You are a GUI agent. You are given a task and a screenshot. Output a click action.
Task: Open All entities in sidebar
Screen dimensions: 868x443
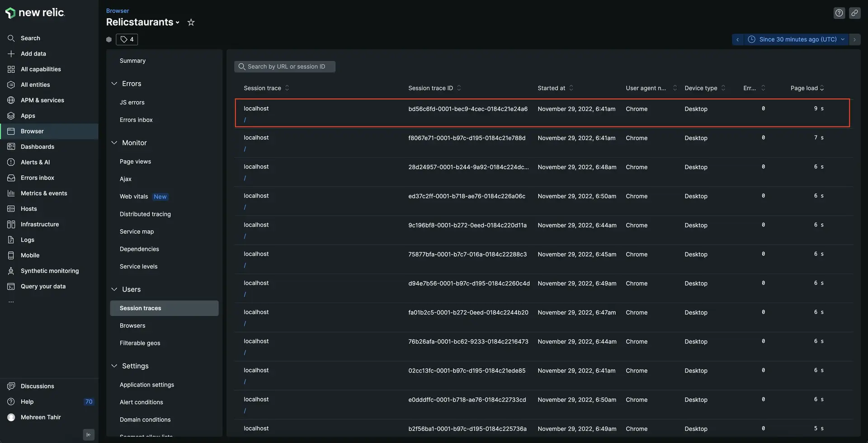35,85
